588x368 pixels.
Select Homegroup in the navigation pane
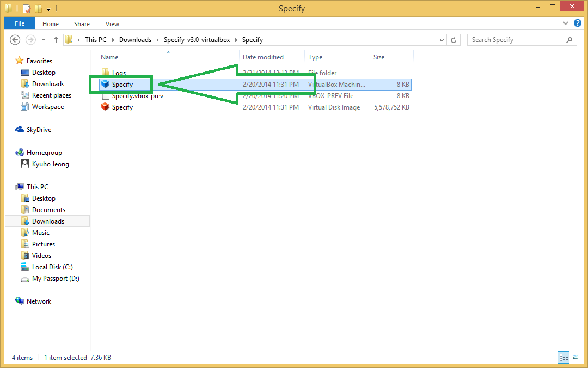click(44, 153)
